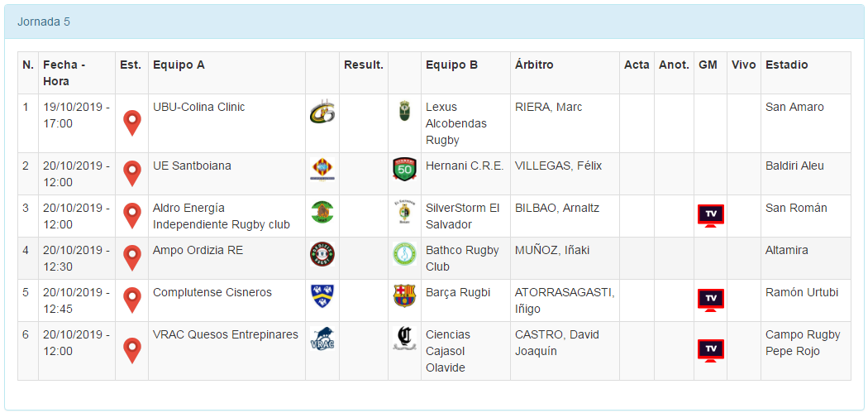This screenshot has width=868, height=413.
Task: Open TV broadcast for Complutense Cisneros match
Action: click(710, 300)
